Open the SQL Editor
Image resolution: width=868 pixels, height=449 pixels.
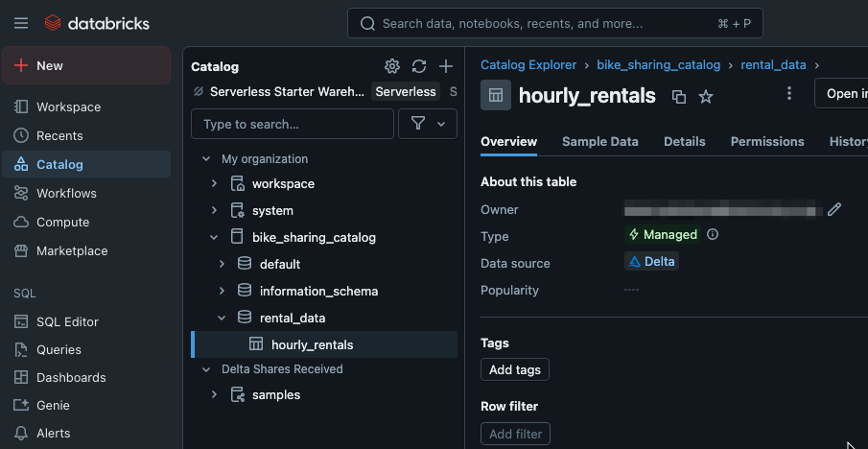(x=86, y=321)
